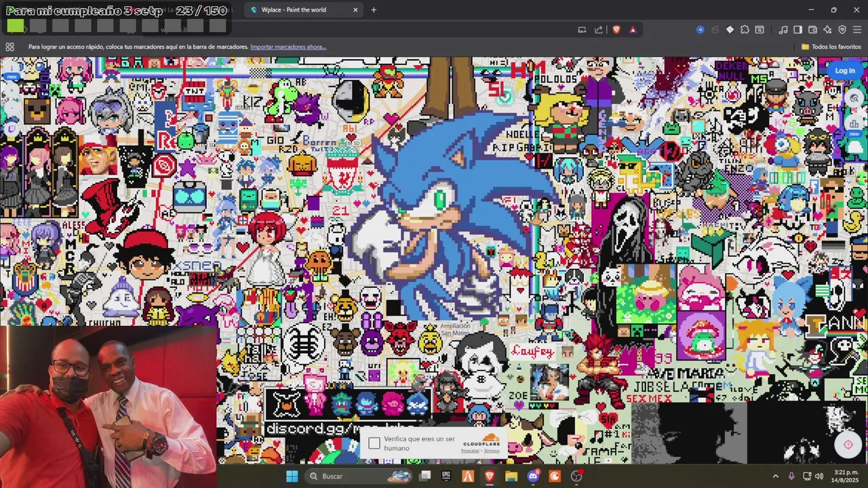The height and width of the screenshot is (488, 868).
Task: Expand the system tray hidden icons chevron
Action: 775,476
